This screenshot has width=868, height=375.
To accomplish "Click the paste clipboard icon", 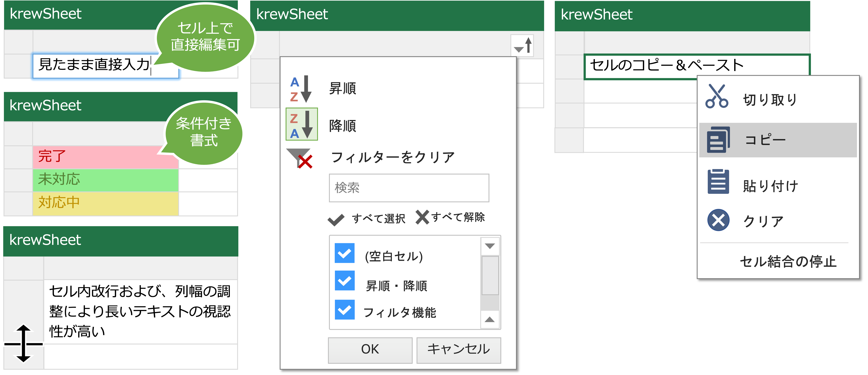I will click(x=718, y=182).
